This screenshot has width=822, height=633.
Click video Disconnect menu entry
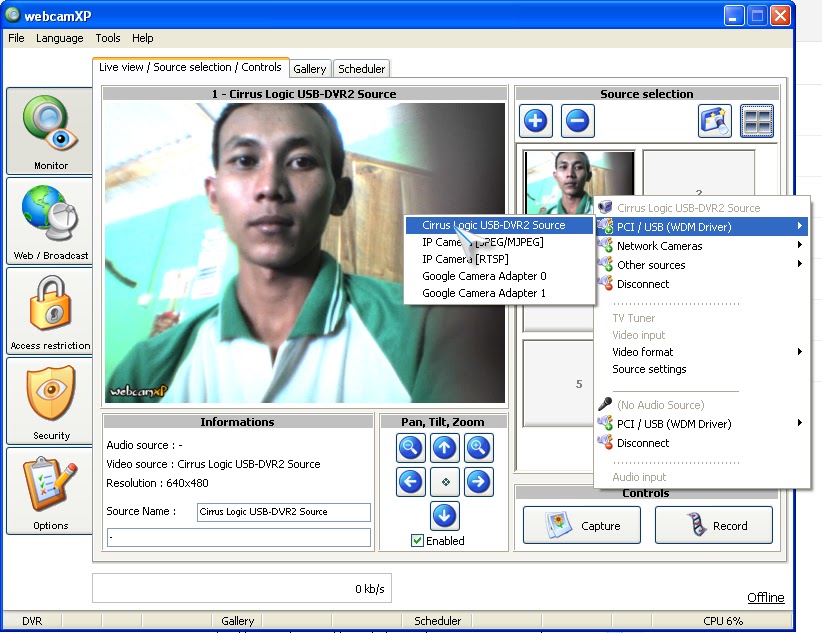701,284
